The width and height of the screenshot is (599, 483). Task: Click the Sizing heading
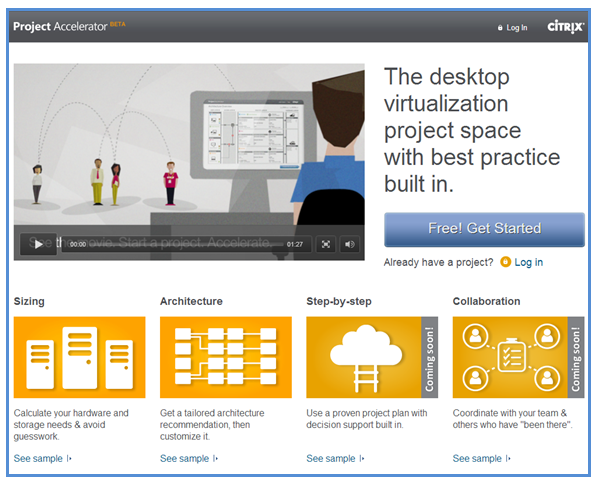pos(29,301)
